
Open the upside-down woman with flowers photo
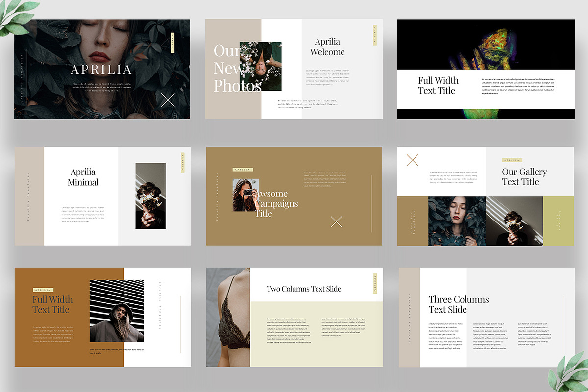[x=261, y=66]
